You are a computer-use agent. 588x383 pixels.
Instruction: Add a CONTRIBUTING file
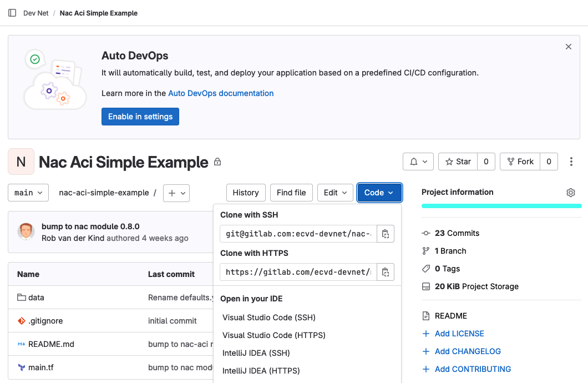click(x=473, y=369)
